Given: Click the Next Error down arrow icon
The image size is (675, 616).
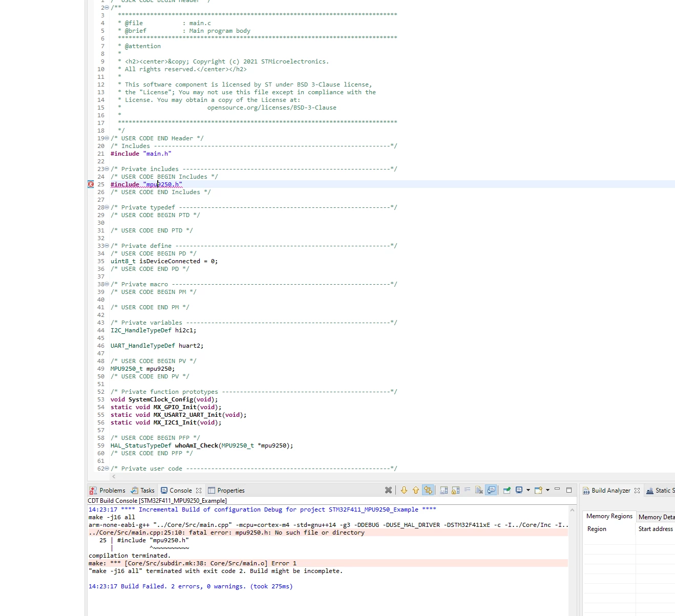Looking at the screenshot, I should 404,490.
